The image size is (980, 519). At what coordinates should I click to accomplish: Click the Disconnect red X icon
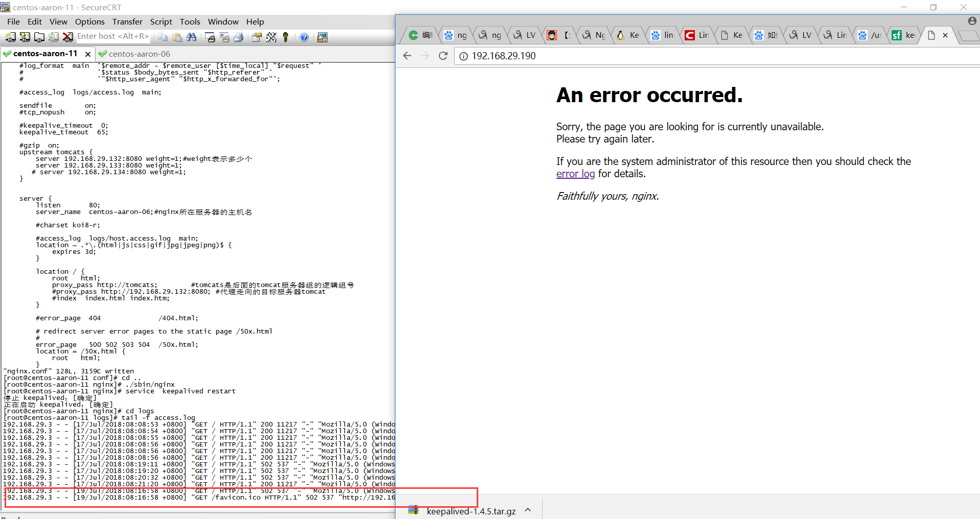[67, 37]
